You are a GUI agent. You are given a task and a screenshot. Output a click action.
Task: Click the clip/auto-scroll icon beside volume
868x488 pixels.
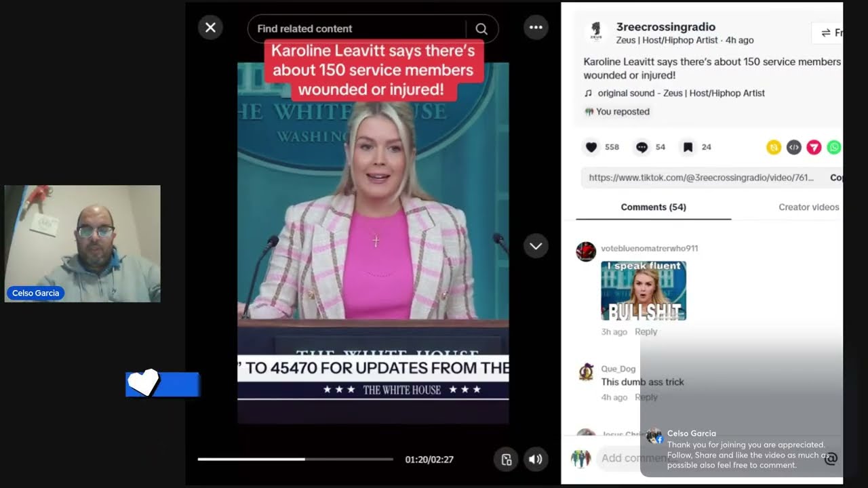(506, 459)
